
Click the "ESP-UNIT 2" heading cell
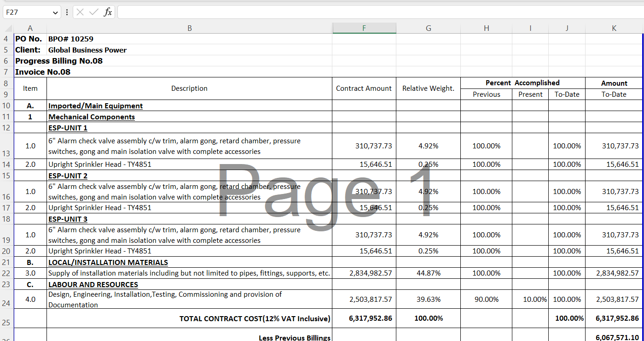coord(189,176)
